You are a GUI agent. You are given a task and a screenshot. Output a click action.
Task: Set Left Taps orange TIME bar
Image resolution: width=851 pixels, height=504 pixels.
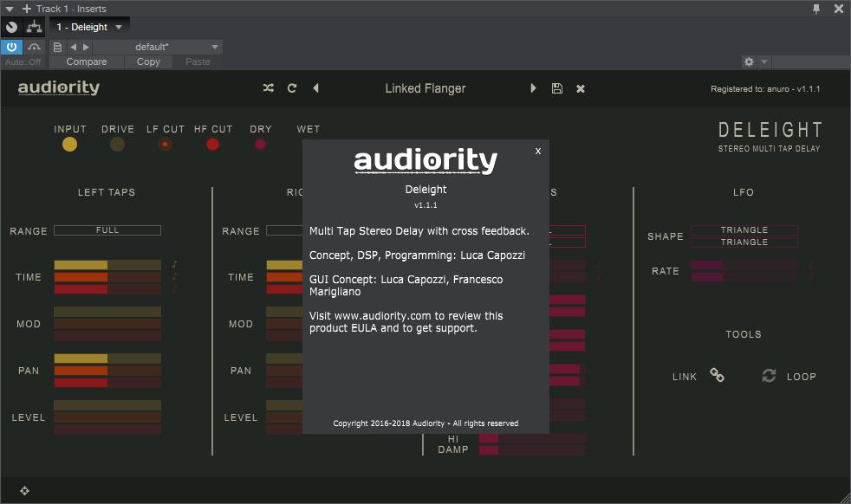point(107,277)
